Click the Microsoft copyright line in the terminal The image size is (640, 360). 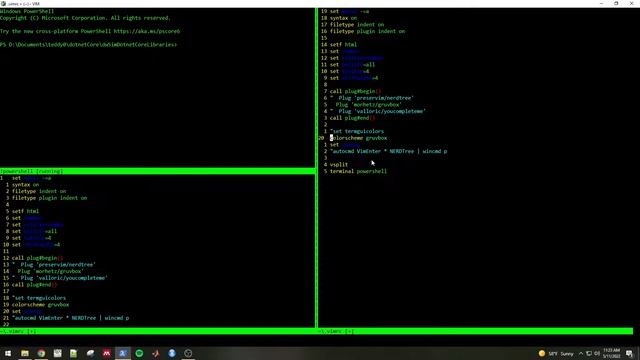coord(85,18)
